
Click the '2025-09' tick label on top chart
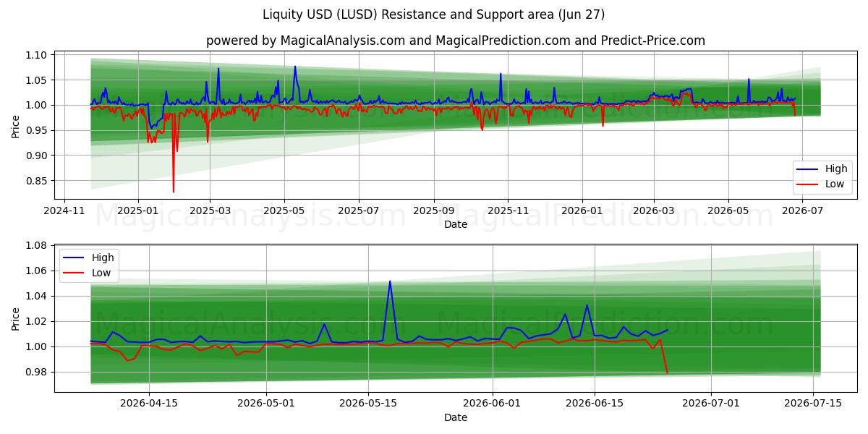coord(433,210)
